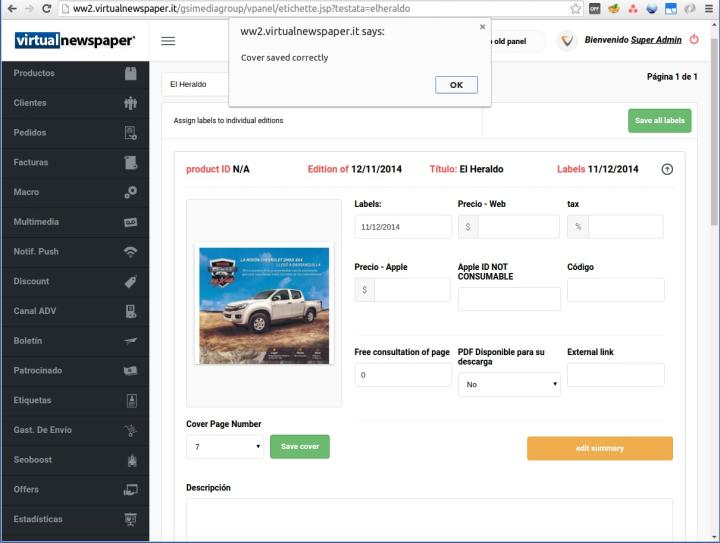Bookmark page with star icon

[x=575, y=8]
